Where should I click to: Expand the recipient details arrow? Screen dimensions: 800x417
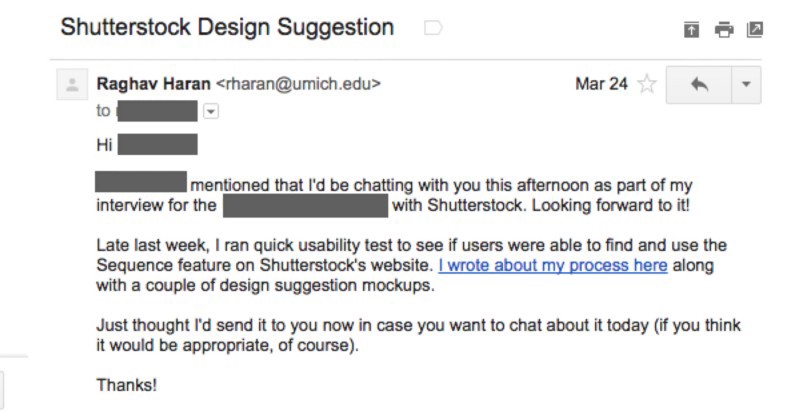[211, 111]
